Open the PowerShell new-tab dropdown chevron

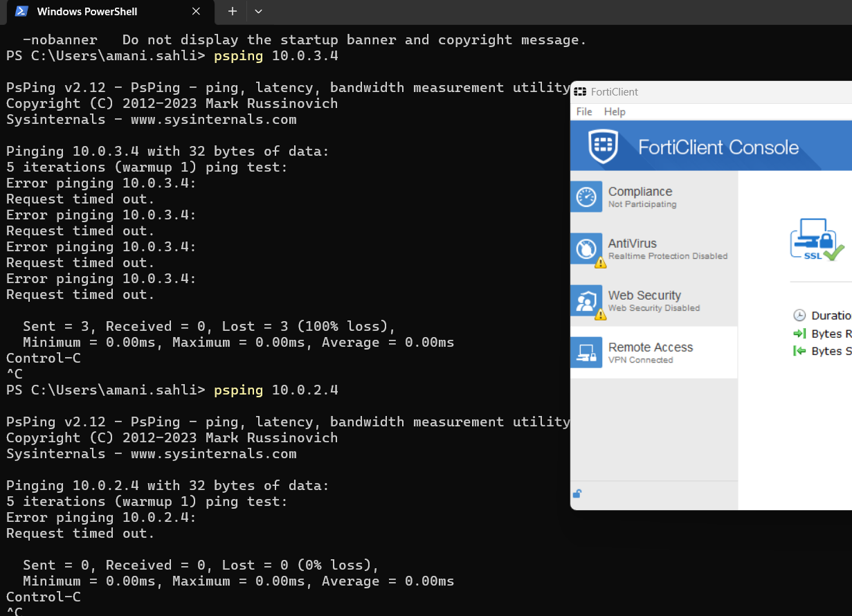pos(258,12)
